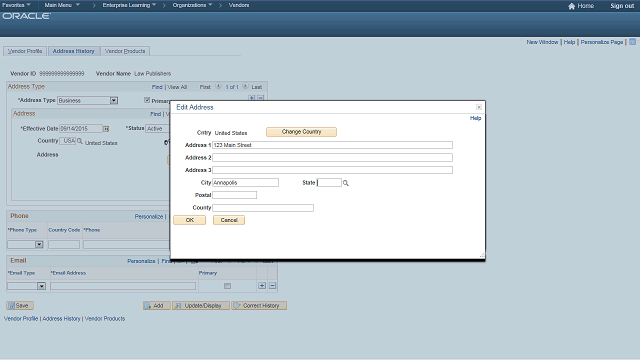Open the Country lookup magnifier beside USA
This screenshot has height=360, width=640.
pos(80,141)
